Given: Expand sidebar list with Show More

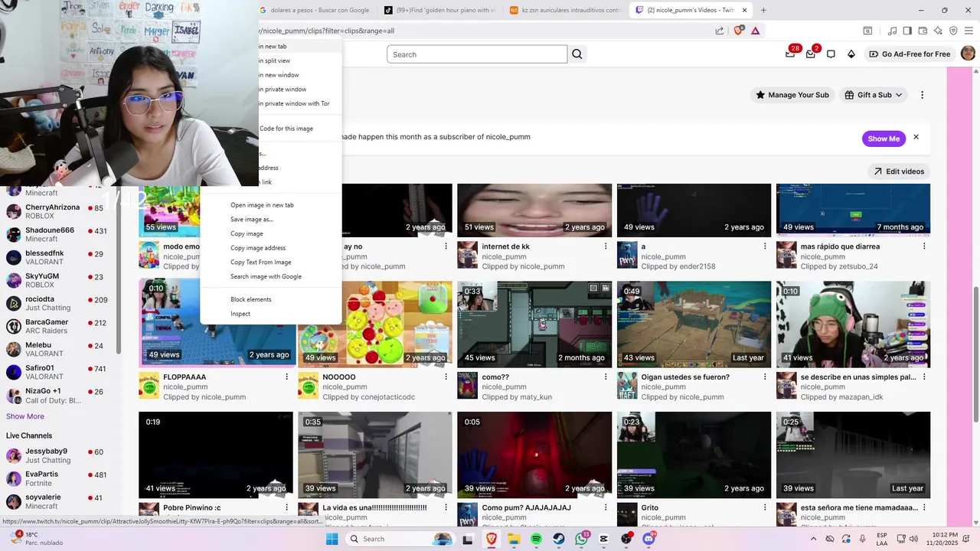Looking at the screenshot, I should 25,416.
